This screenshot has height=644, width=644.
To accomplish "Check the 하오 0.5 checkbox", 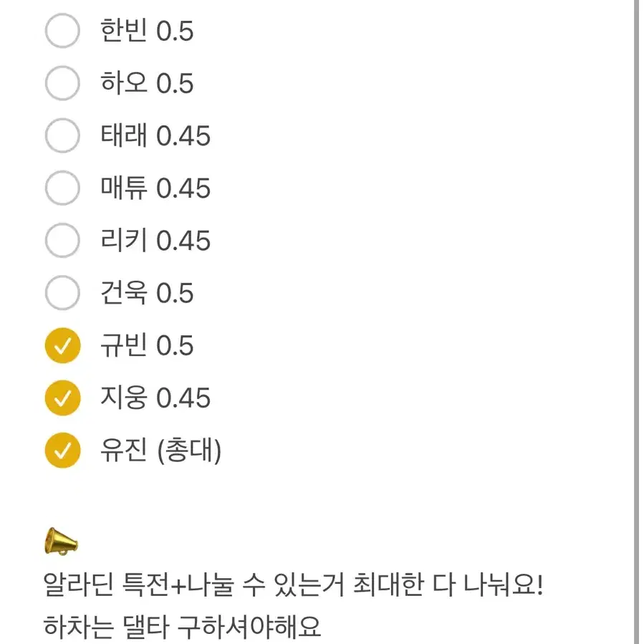I will click(x=62, y=83).
